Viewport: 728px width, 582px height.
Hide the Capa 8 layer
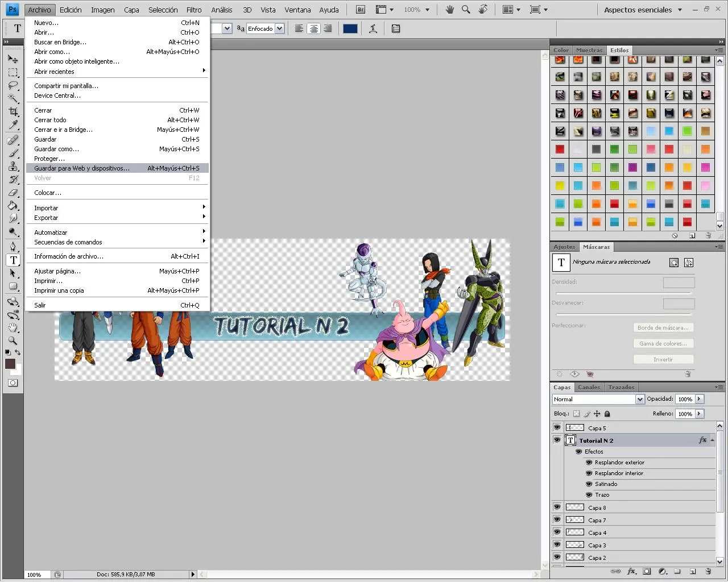(557, 507)
